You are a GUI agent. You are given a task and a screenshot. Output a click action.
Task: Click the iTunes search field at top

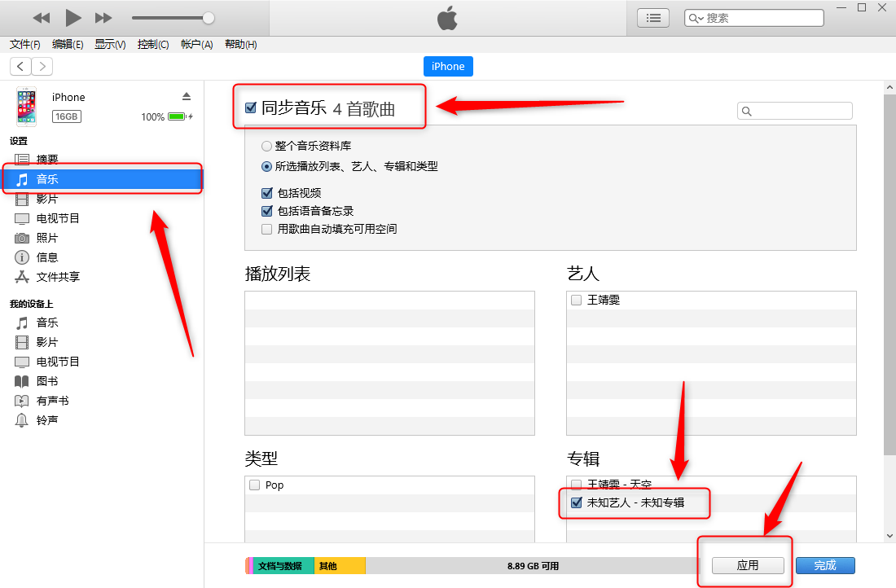click(x=753, y=18)
